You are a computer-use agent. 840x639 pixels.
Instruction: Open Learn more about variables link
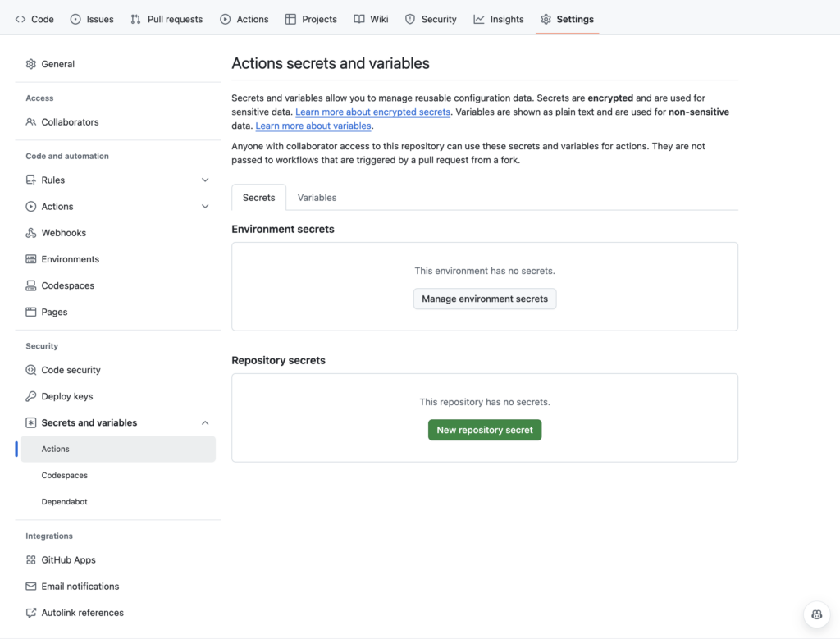click(313, 126)
